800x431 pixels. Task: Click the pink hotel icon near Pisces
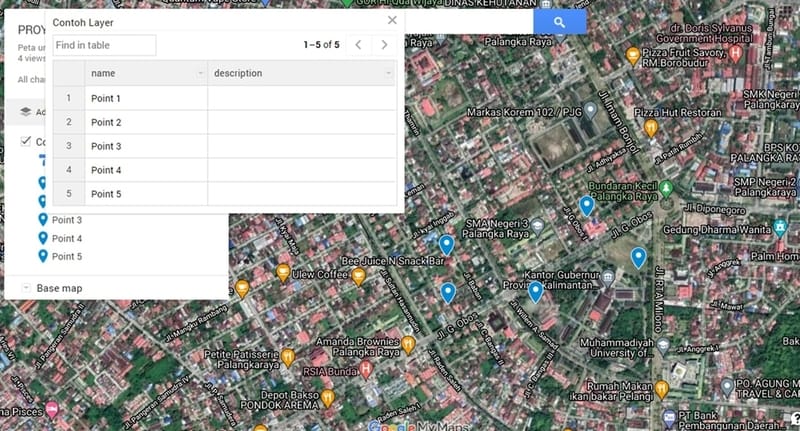pyautogui.click(x=52, y=409)
